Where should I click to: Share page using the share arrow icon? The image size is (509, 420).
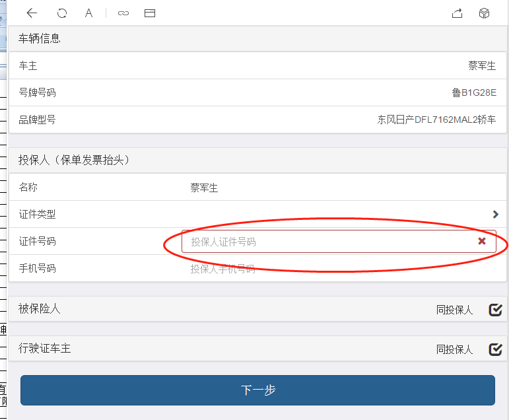click(x=457, y=13)
